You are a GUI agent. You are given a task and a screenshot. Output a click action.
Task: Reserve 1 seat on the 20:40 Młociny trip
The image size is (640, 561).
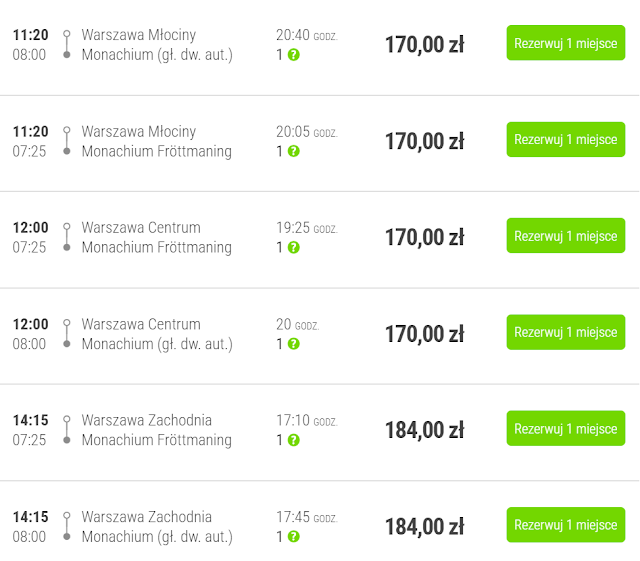[565, 43]
